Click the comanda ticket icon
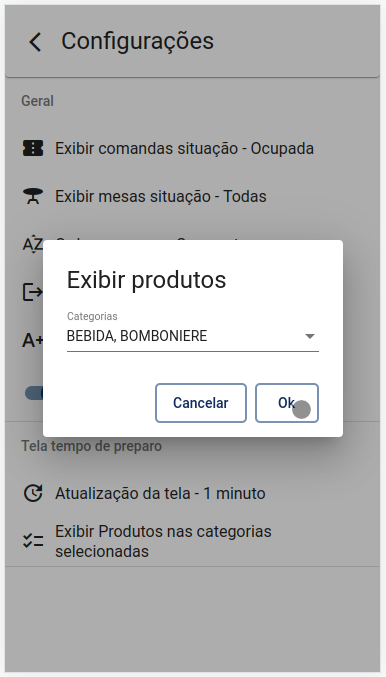This screenshot has height=677, width=386. tap(33, 148)
